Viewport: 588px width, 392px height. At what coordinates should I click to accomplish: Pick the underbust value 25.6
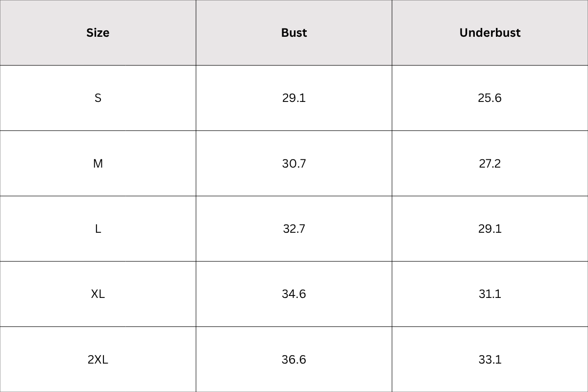pos(490,98)
